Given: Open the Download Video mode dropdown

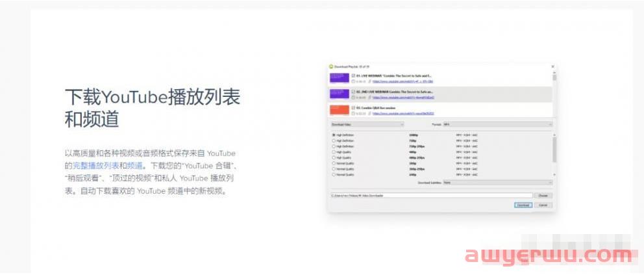Looking at the screenshot, I should pos(367,124).
